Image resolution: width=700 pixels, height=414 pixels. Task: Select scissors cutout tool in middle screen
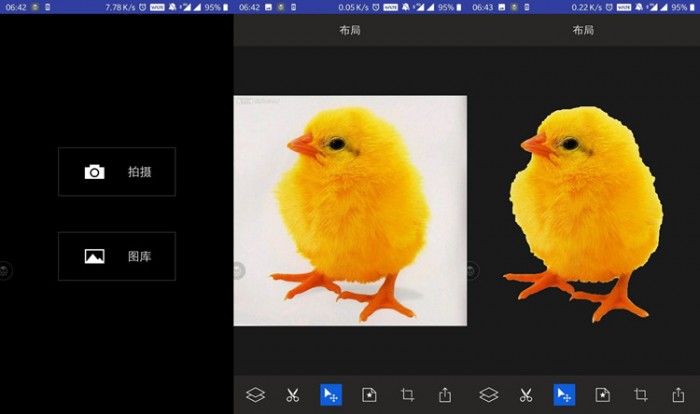[x=293, y=395]
